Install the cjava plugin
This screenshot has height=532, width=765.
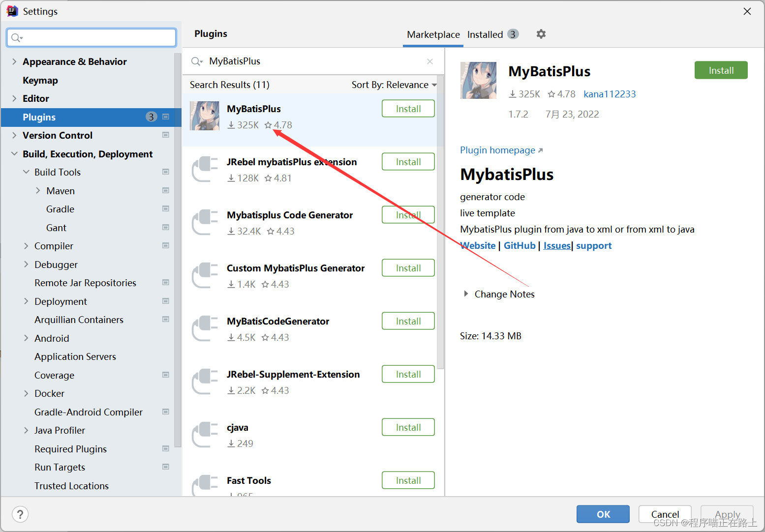(408, 427)
